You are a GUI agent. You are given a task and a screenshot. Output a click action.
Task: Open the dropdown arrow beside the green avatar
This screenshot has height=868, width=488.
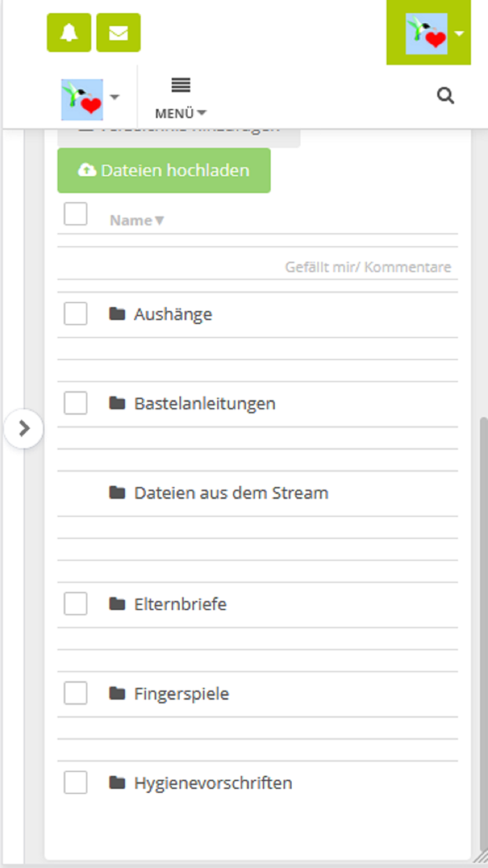point(459,32)
